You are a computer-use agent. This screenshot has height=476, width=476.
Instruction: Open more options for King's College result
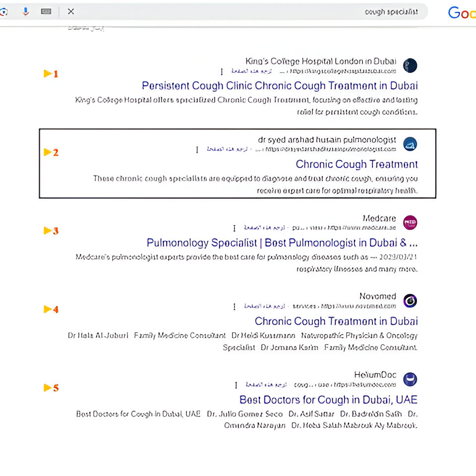point(222,71)
